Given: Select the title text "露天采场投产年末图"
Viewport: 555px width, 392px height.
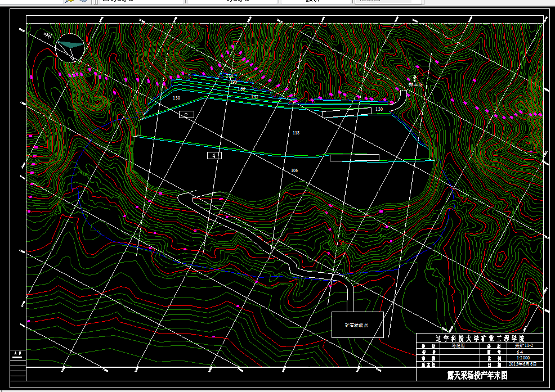Looking at the screenshot, I should (x=477, y=375).
